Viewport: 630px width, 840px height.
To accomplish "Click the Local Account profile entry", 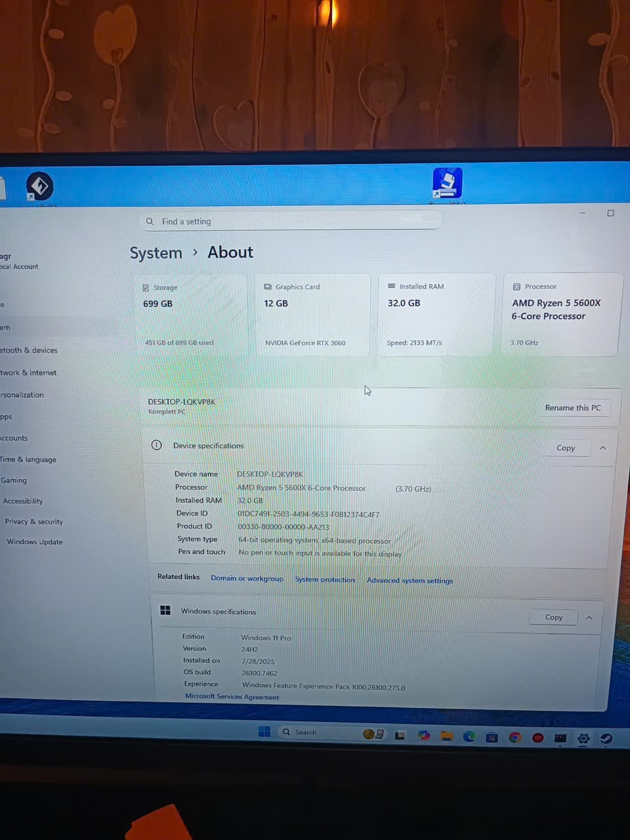I will (x=20, y=261).
